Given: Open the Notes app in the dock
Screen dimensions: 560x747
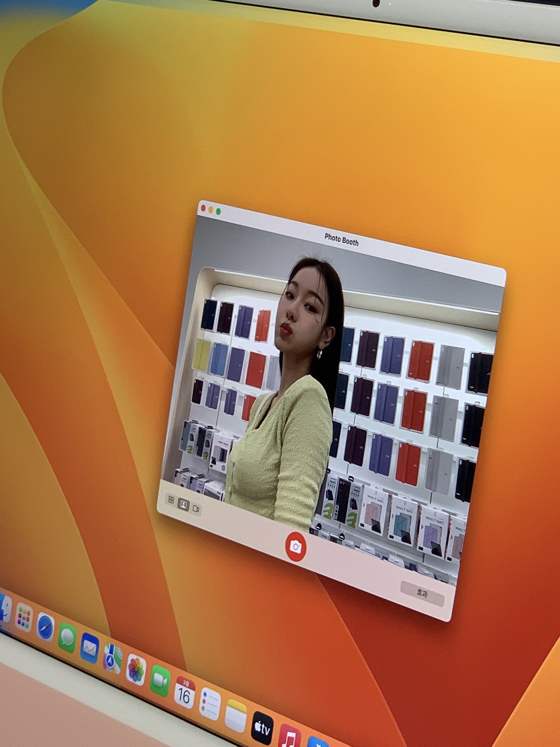Looking at the screenshot, I should (236, 716).
